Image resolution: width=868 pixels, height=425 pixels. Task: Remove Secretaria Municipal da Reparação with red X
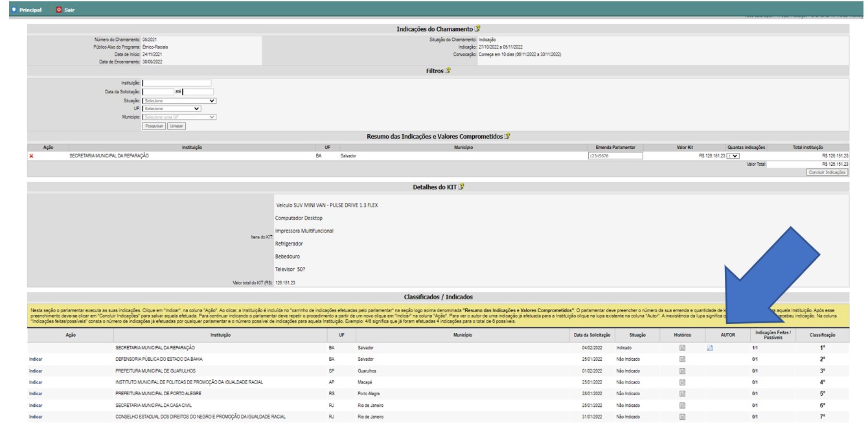coord(31,156)
